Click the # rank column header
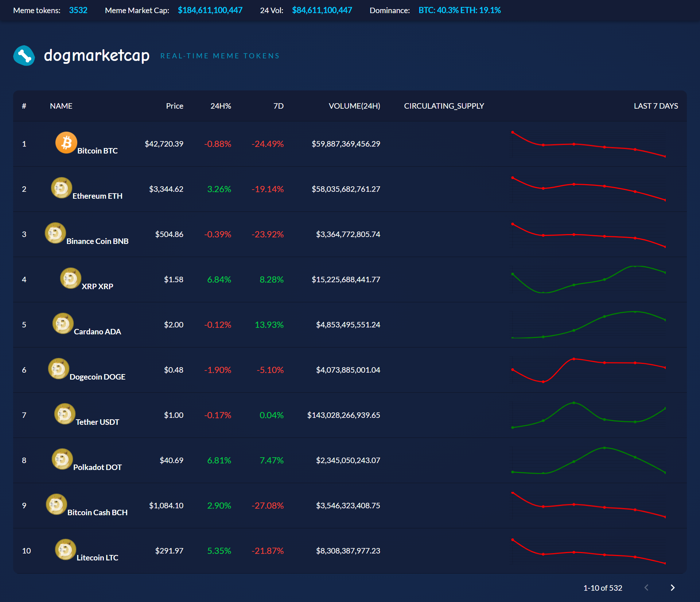The image size is (700, 602). pyautogui.click(x=24, y=106)
